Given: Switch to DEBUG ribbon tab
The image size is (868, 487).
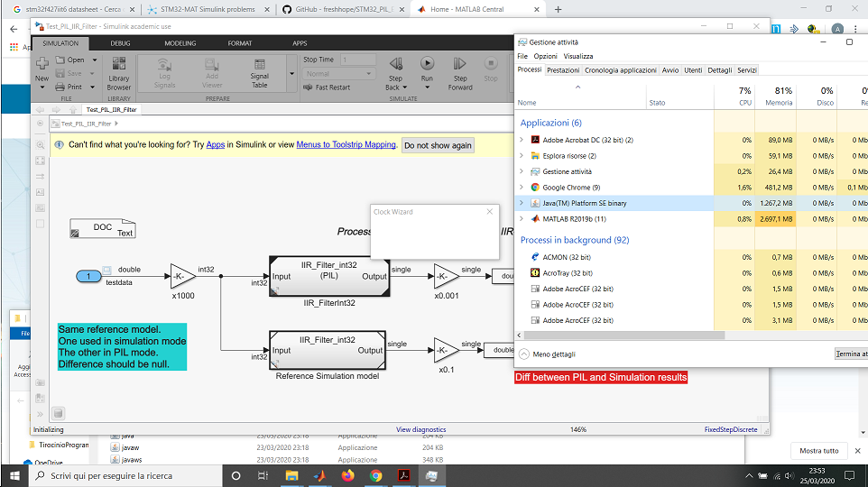Looking at the screenshot, I should pyautogui.click(x=120, y=43).
